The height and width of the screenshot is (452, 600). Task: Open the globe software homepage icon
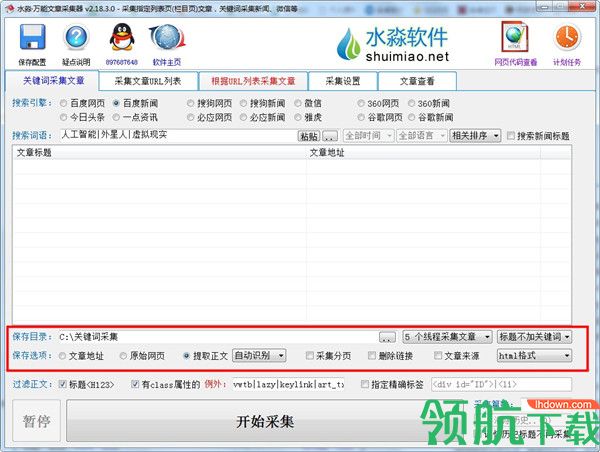click(167, 37)
